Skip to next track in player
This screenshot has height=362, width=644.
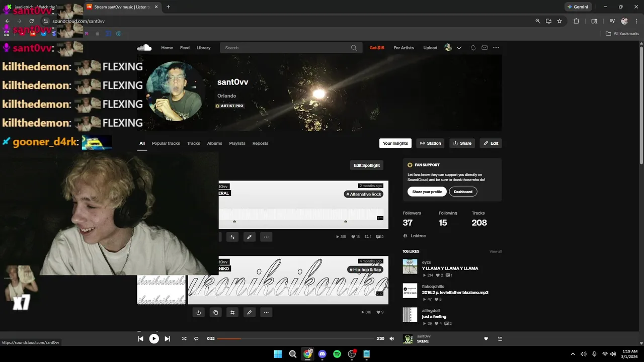click(168, 339)
